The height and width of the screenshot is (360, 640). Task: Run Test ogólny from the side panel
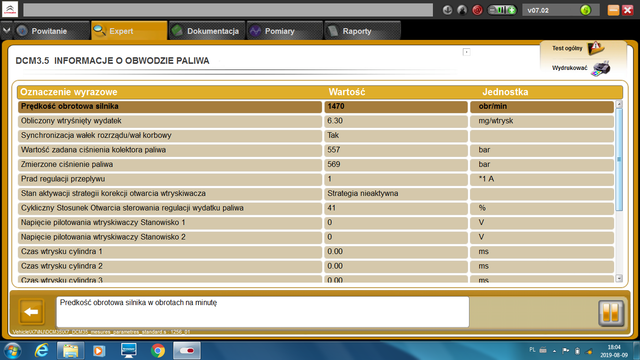point(567,49)
